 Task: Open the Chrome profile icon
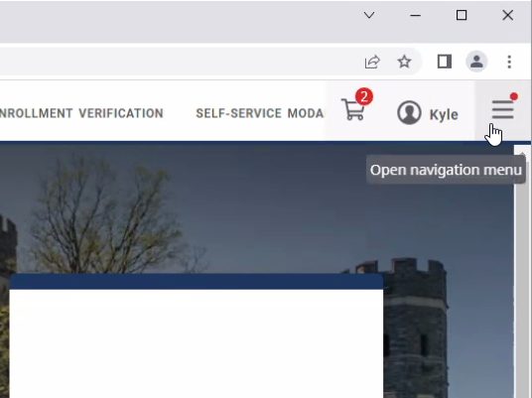point(476,62)
